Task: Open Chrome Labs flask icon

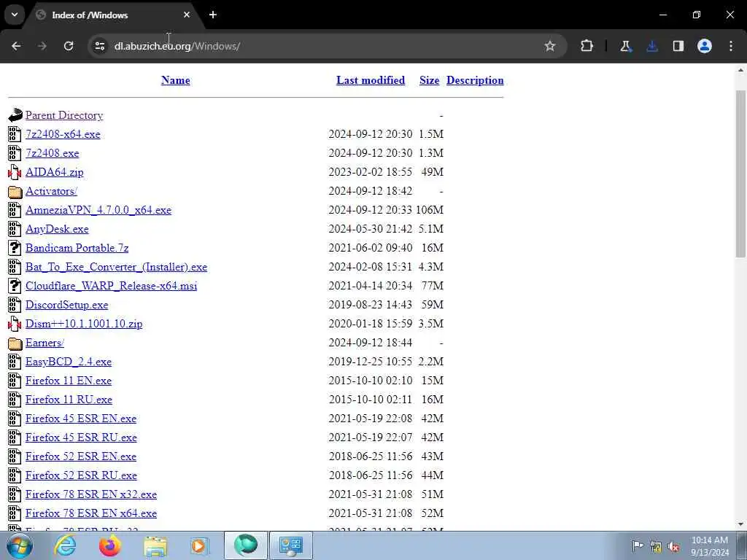Action: click(625, 46)
